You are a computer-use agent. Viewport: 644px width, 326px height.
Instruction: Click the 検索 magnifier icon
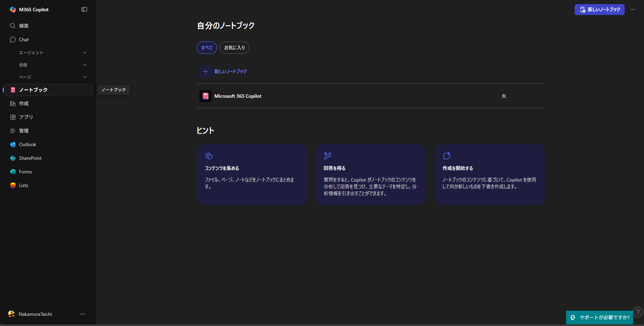tap(13, 26)
